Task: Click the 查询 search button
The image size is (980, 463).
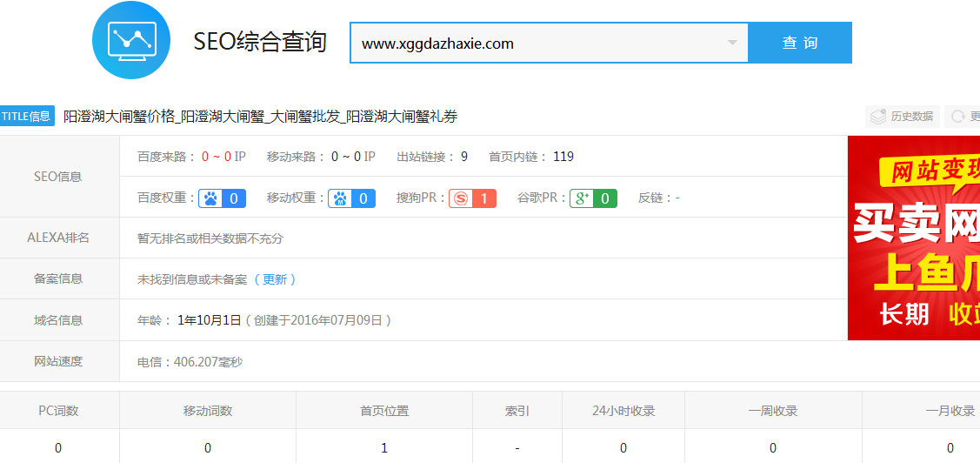Action: pos(800,43)
